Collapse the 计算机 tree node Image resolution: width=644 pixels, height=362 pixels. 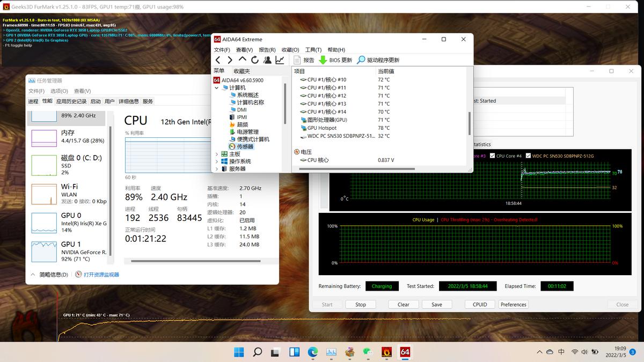(x=217, y=87)
